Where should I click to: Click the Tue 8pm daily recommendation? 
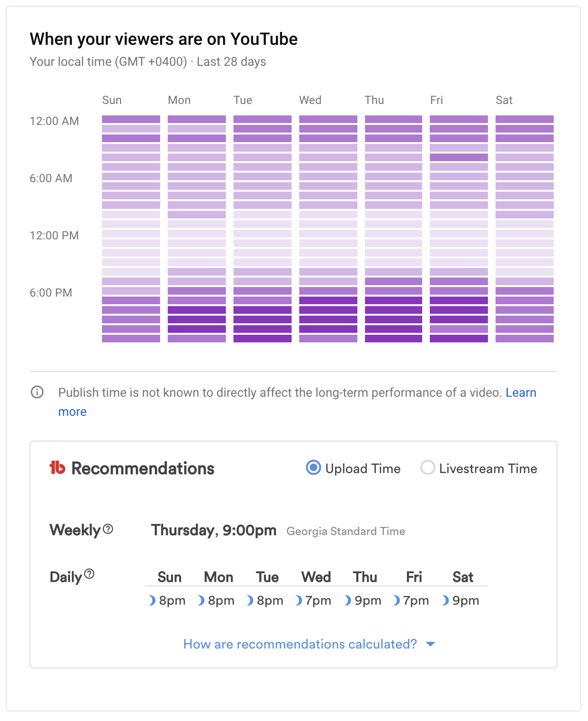(270, 600)
